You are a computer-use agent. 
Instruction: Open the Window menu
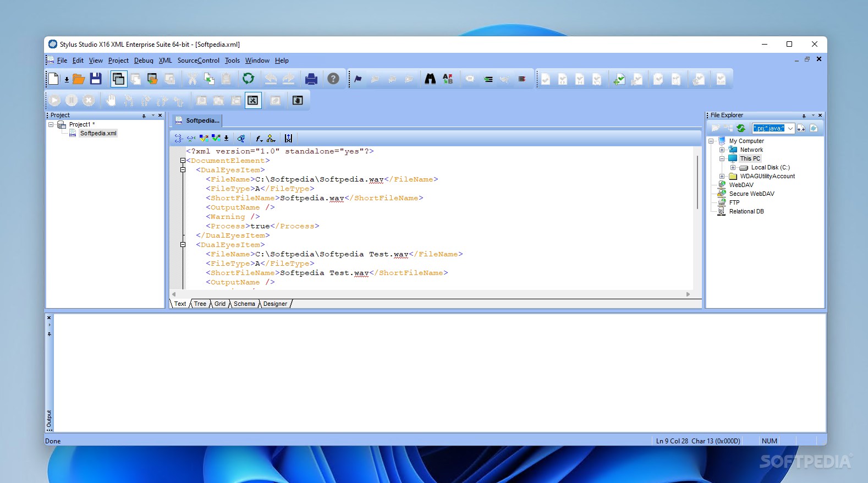point(257,61)
